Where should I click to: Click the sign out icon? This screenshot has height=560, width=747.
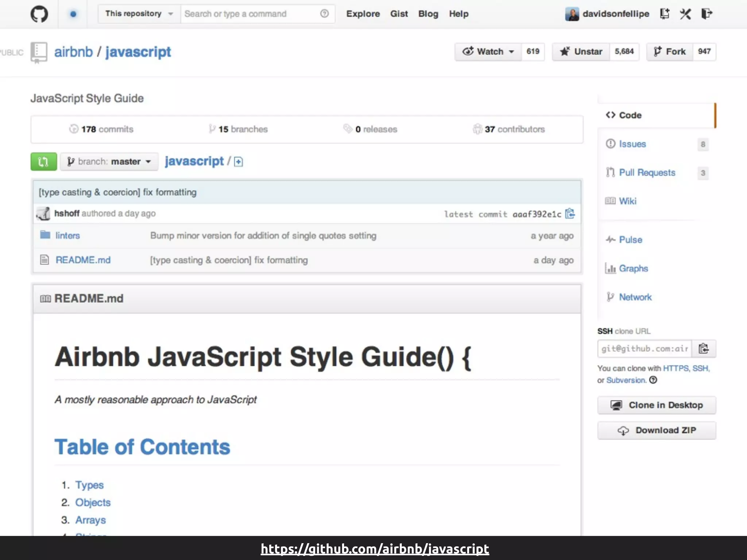point(707,14)
